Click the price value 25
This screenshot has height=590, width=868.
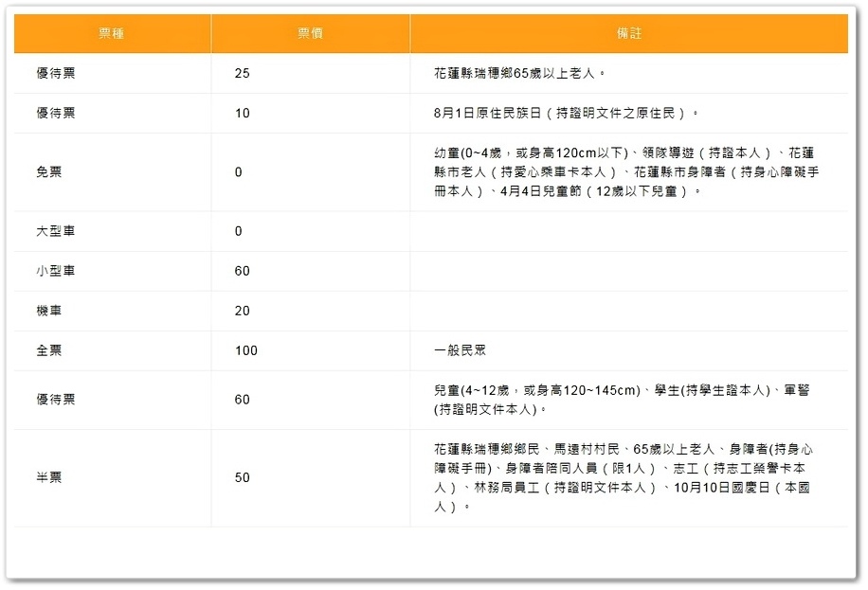click(x=242, y=73)
